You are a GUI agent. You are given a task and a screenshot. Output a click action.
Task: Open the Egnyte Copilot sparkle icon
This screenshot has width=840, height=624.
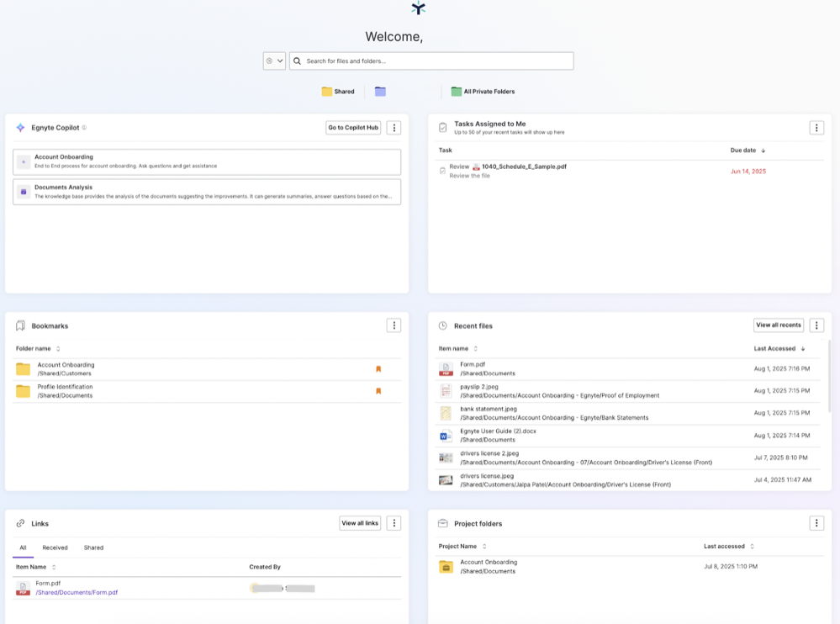coord(20,127)
